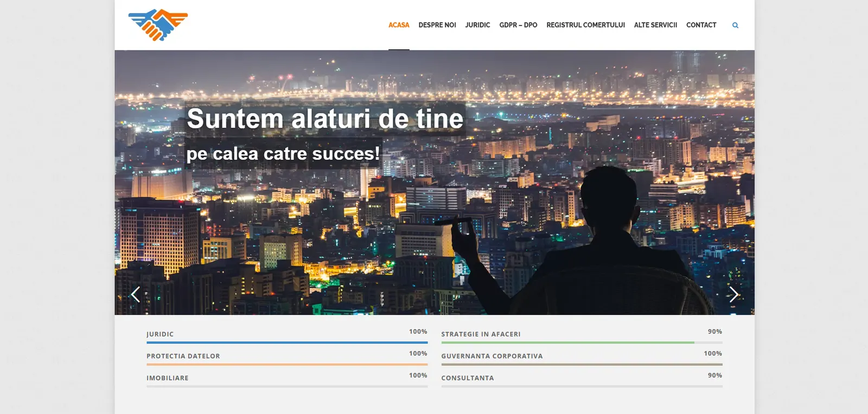Click the GUVERNANTA CORPORATIVA progress bar

pos(582,365)
